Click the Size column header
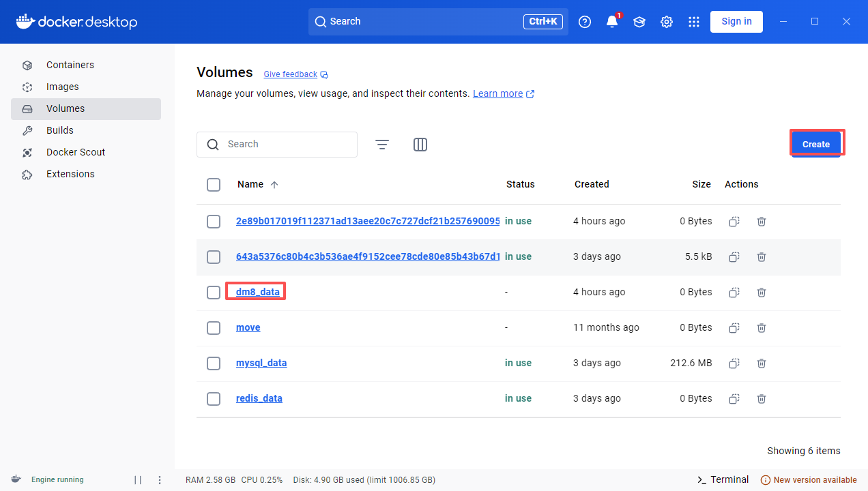This screenshot has height=491, width=868. (x=701, y=184)
